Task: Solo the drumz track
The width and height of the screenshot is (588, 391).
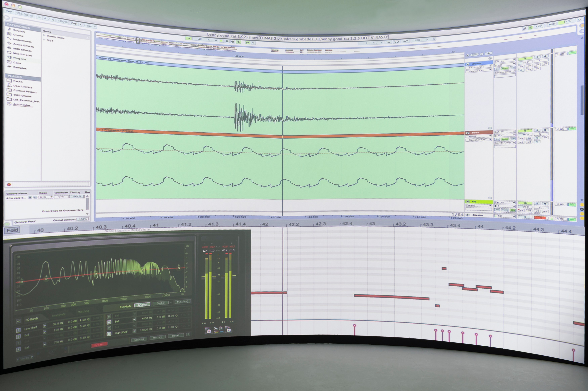Action: point(537,57)
